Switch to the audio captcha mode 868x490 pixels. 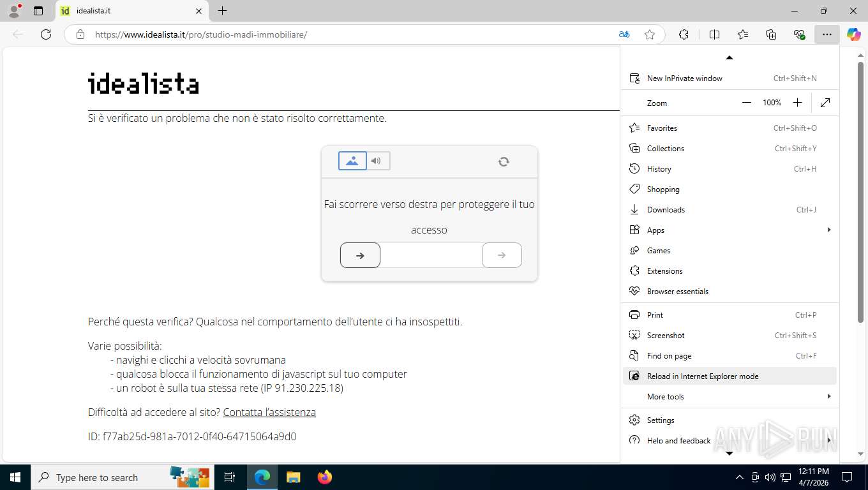click(378, 161)
